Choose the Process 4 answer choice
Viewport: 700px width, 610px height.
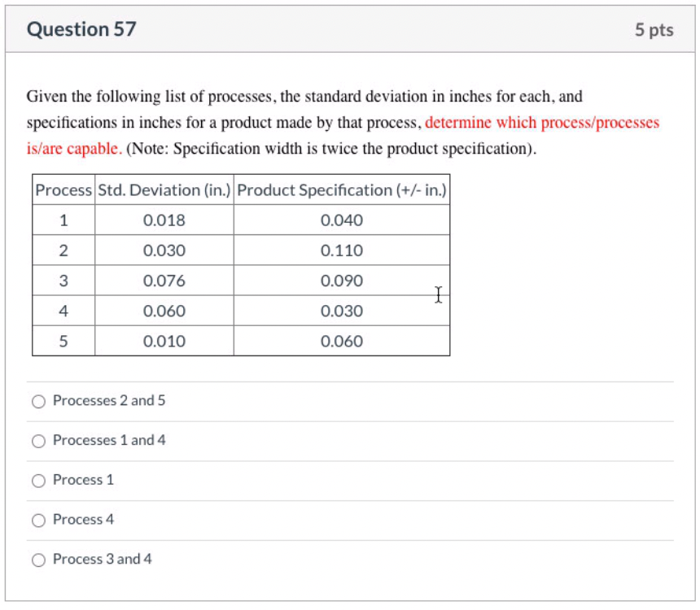click(38, 520)
